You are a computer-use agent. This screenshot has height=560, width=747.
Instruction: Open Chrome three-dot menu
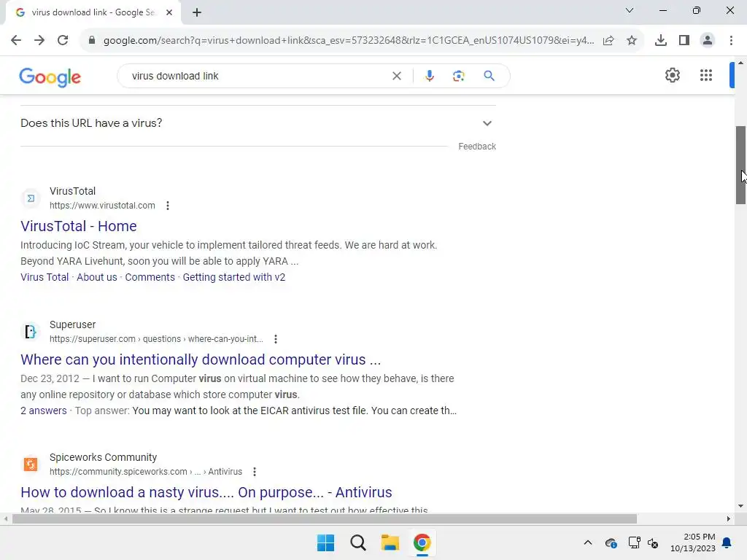[x=731, y=41]
